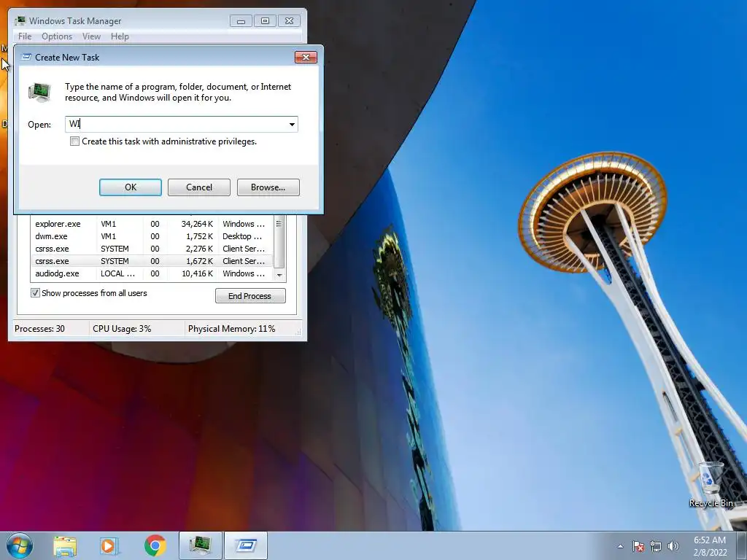
Task: Select csrss.exe row using 2,276 K
Action: click(x=152, y=249)
